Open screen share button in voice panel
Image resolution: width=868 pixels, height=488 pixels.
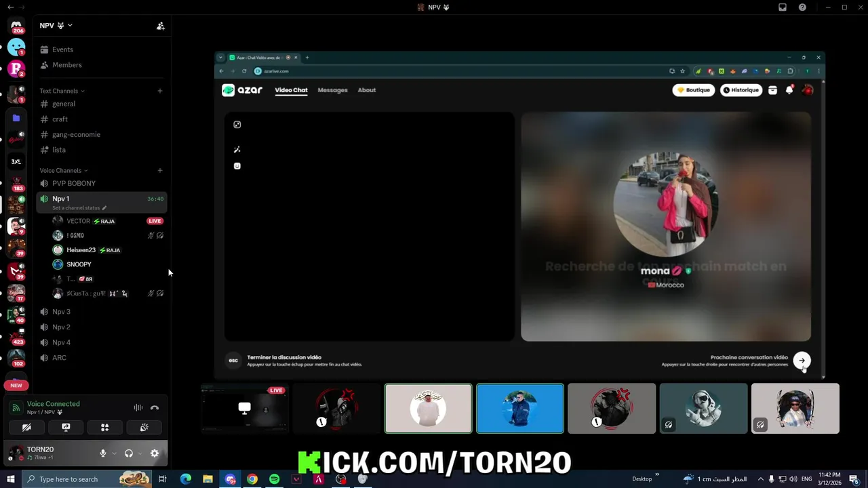(x=66, y=428)
